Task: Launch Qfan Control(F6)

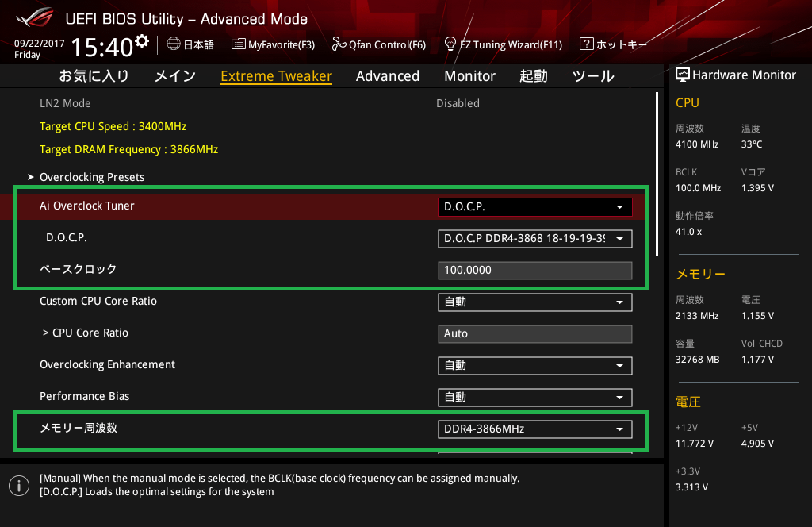Action: [x=378, y=44]
